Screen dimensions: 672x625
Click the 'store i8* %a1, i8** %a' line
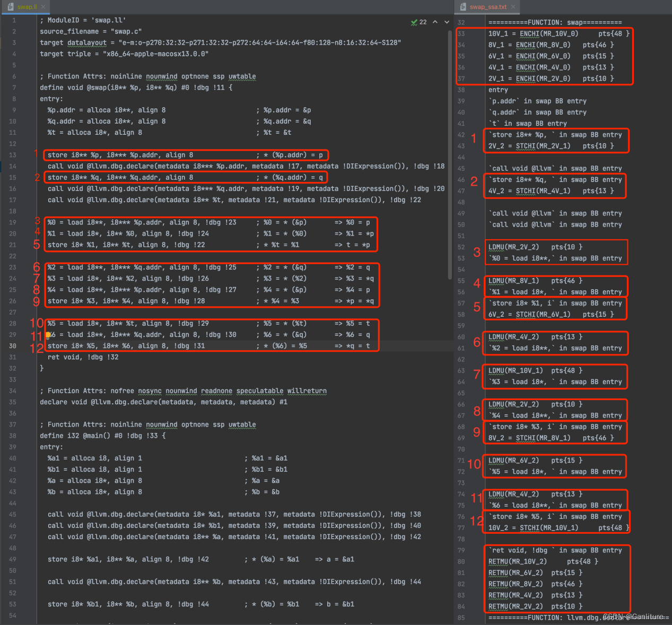(x=200, y=559)
